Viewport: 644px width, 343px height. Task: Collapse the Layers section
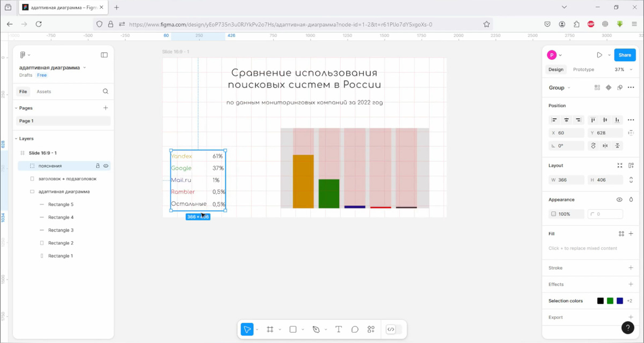click(x=16, y=138)
